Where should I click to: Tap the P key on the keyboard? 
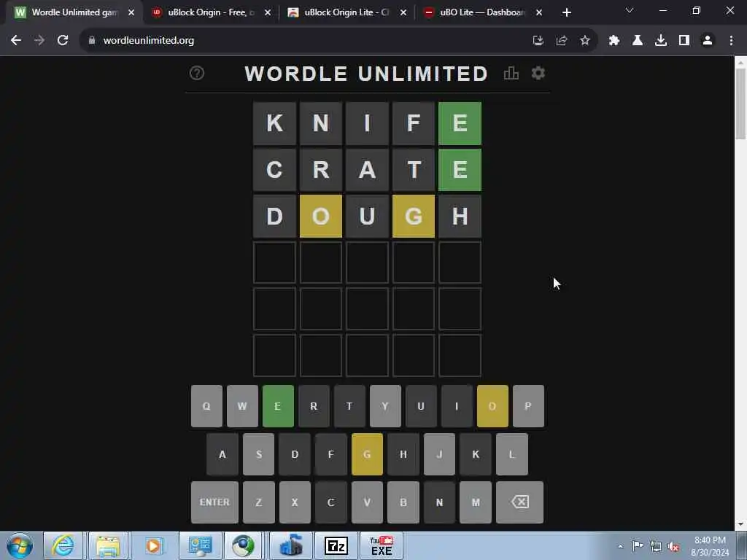[x=528, y=406]
